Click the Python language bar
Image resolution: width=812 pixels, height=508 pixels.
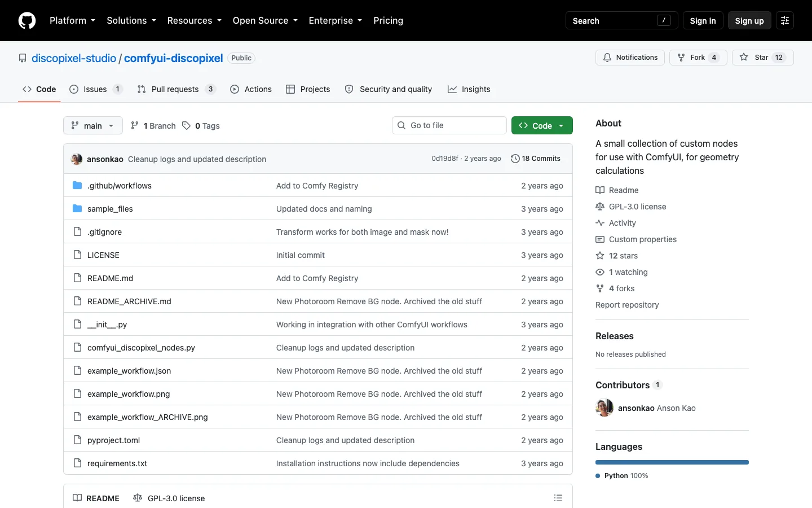point(672,462)
